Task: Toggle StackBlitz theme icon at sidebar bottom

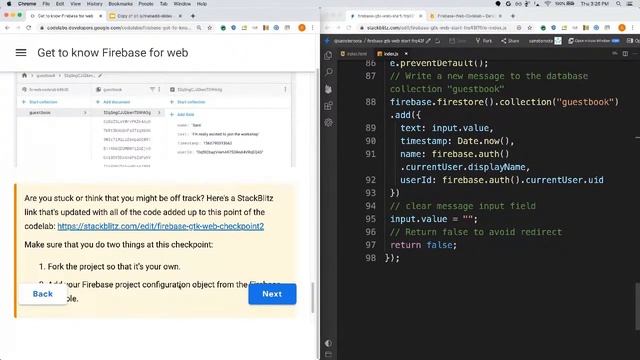Action: pyautogui.click(x=329, y=343)
